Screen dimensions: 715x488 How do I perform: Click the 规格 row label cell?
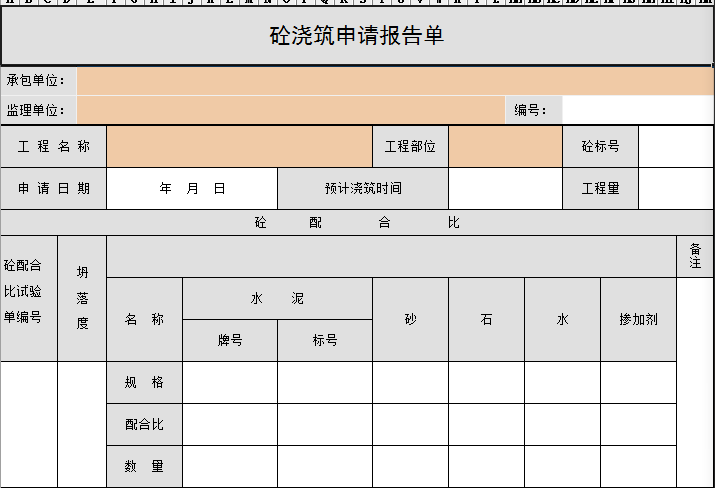144,383
